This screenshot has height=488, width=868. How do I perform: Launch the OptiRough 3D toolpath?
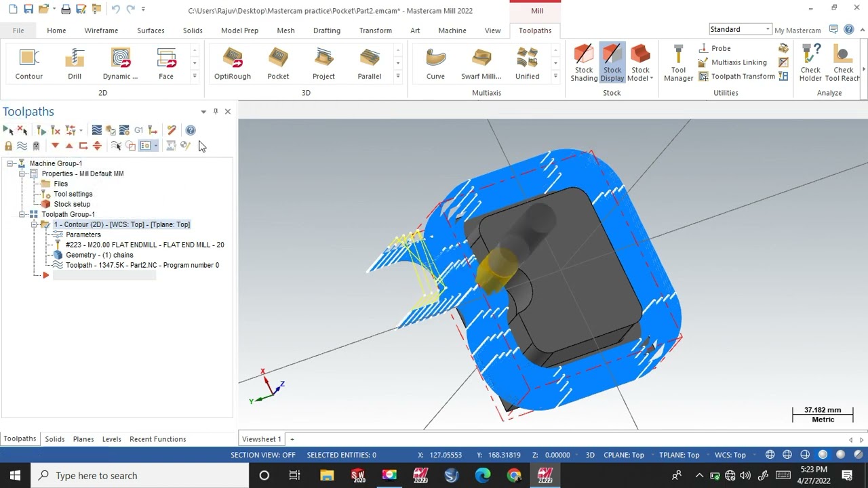(233, 64)
